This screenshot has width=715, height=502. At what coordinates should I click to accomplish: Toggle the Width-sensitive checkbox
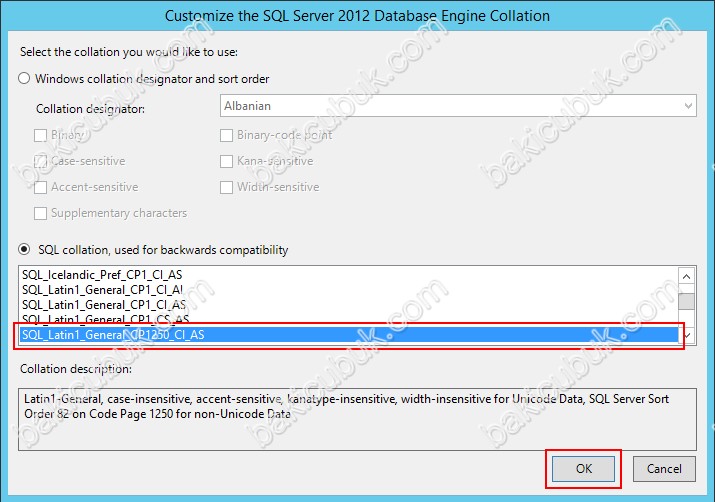[x=227, y=187]
